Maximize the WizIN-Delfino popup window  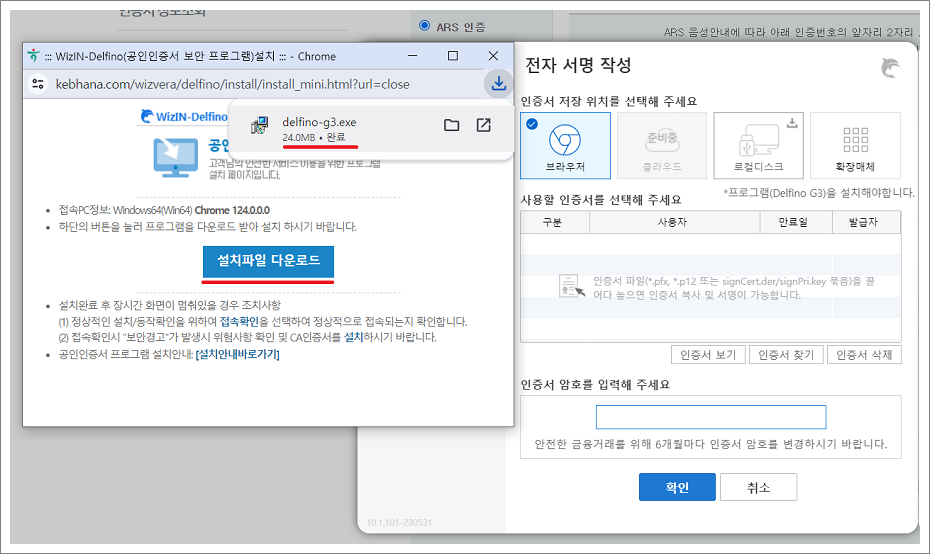tap(453, 56)
